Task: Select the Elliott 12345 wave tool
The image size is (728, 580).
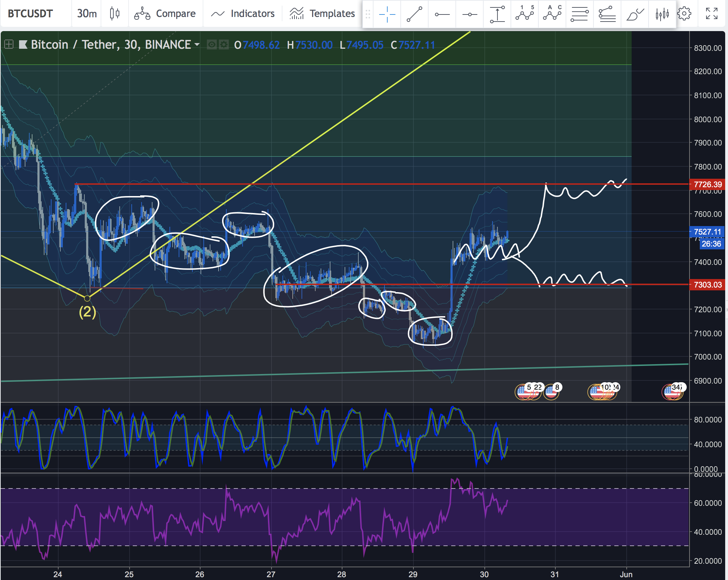Action: 525,14
